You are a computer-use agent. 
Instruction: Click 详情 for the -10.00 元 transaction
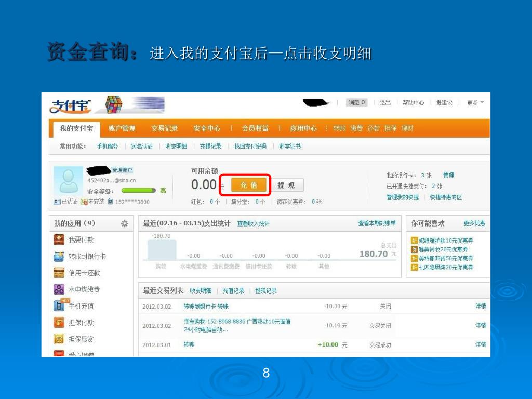pos(481,306)
